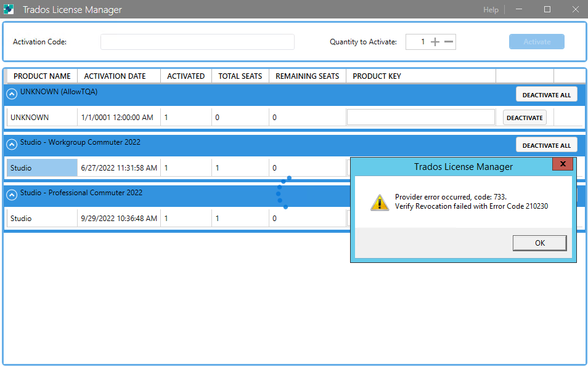
Task: Click the Verify Revocation failed error text
Action: (472, 206)
